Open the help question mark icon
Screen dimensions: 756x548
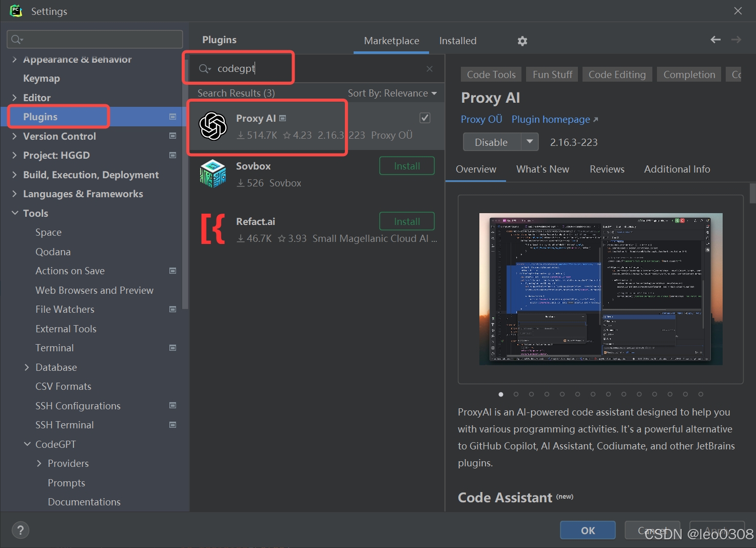pyautogui.click(x=20, y=530)
